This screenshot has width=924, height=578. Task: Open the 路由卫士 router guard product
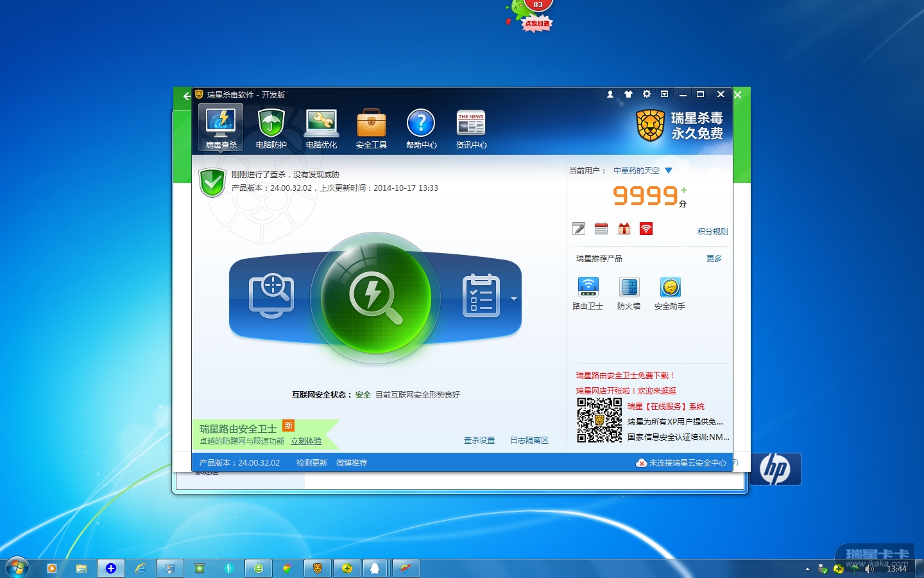588,293
